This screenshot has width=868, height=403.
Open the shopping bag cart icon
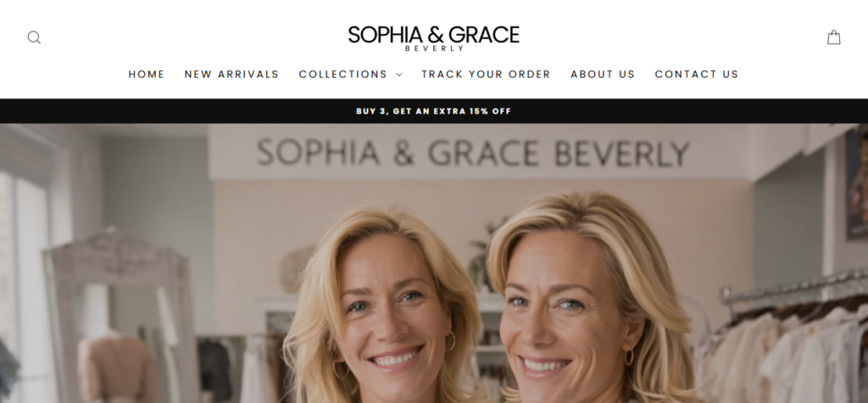pyautogui.click(x=834, y=37)
